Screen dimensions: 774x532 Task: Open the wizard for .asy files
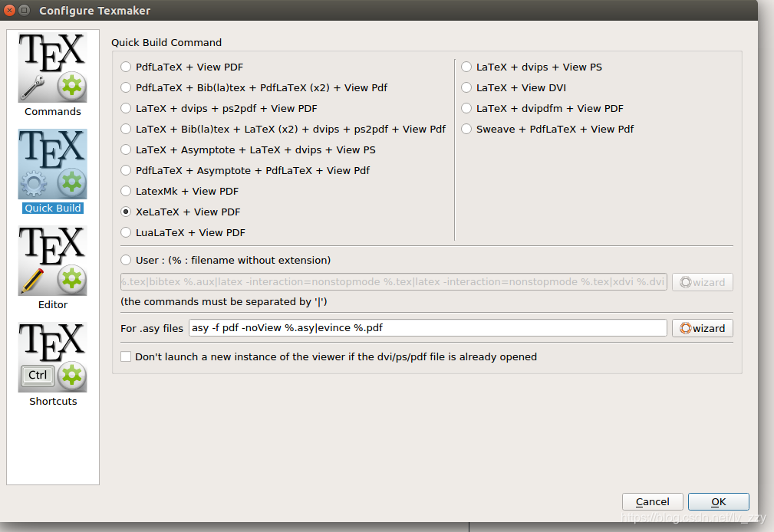703,328
